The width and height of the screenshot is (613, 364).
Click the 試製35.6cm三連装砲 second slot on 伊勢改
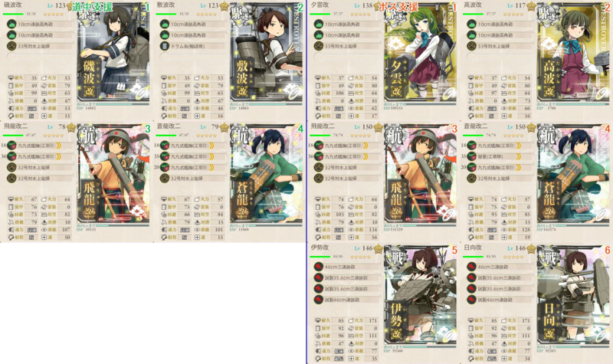tap(346, 277)
